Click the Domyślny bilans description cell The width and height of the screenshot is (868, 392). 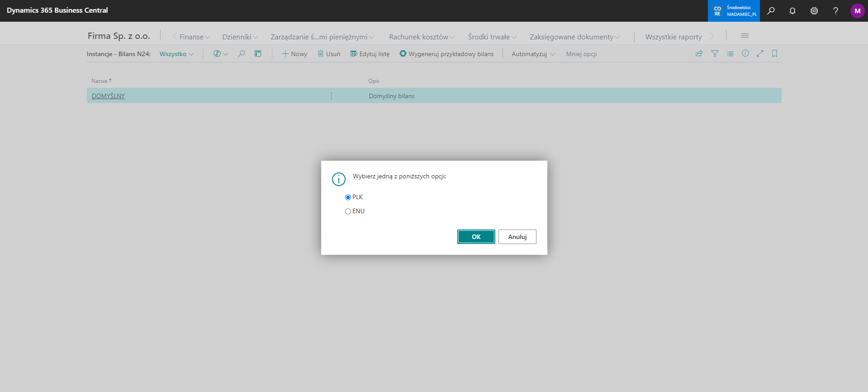(x=391, y=96)
